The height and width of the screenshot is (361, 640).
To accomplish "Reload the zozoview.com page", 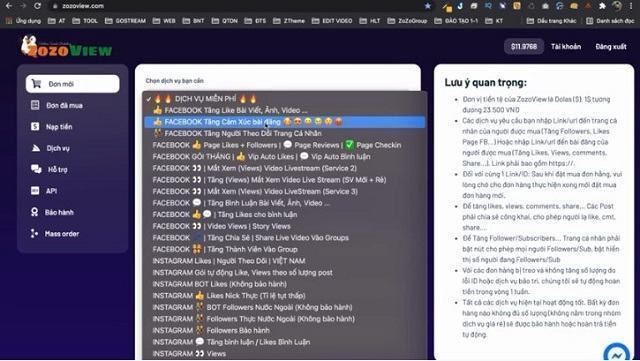I will 37,6.
